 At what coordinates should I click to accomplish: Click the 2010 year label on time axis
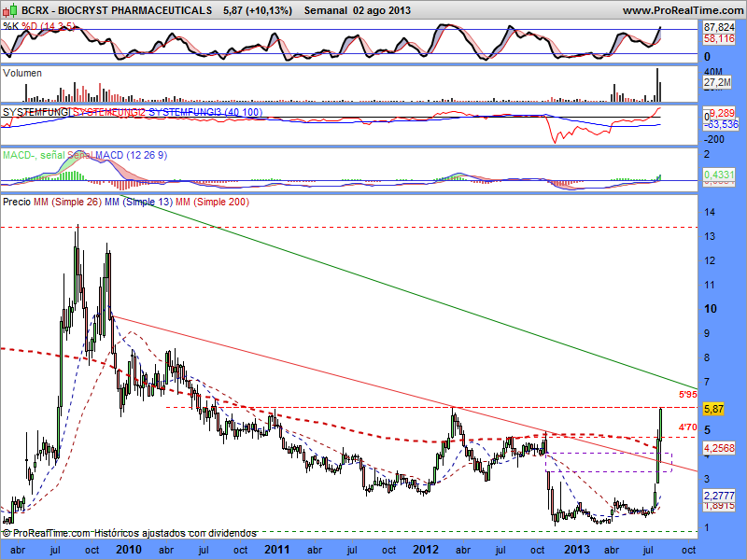129,550
